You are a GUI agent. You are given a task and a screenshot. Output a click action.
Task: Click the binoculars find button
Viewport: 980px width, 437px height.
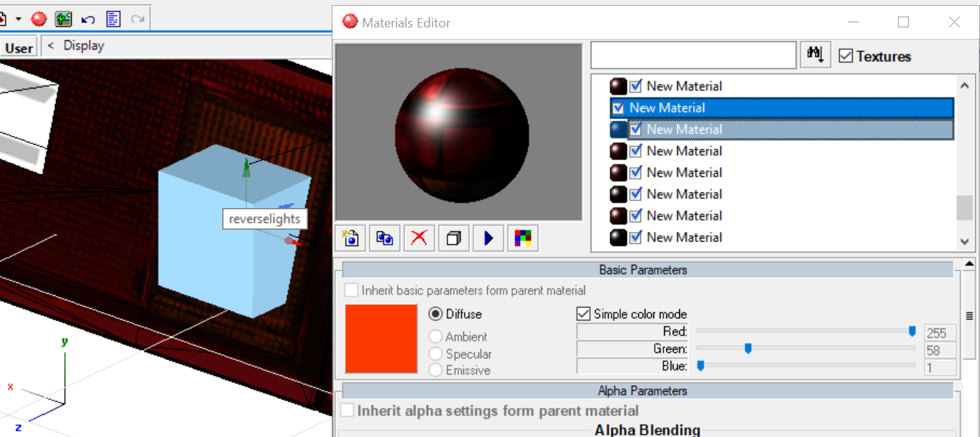[x=815, y=55]
